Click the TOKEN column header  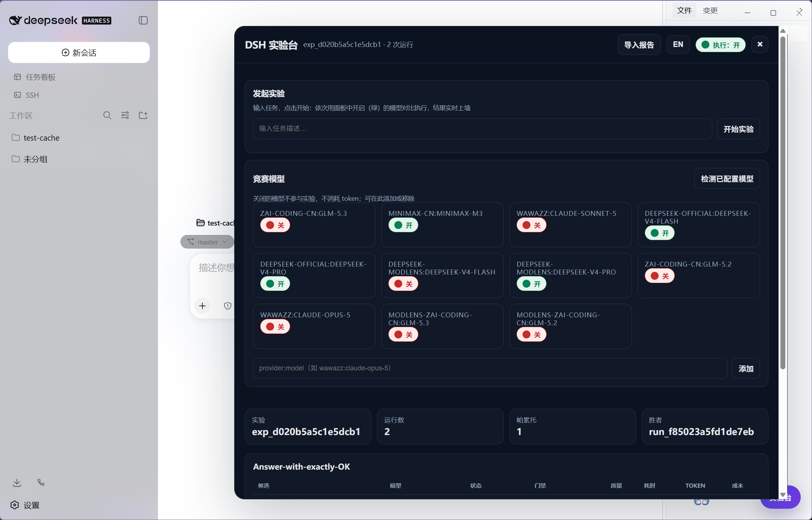tap(695, 485)
